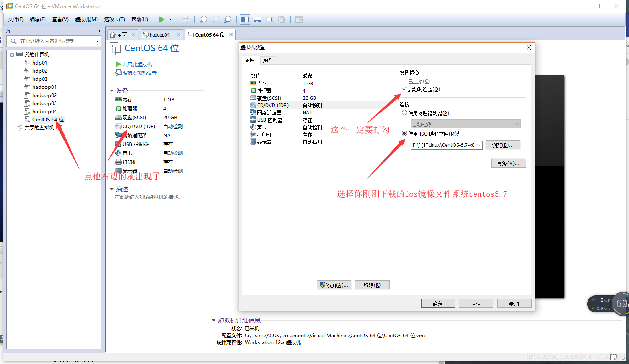Open the power options arrow beside play

point(170,19)
